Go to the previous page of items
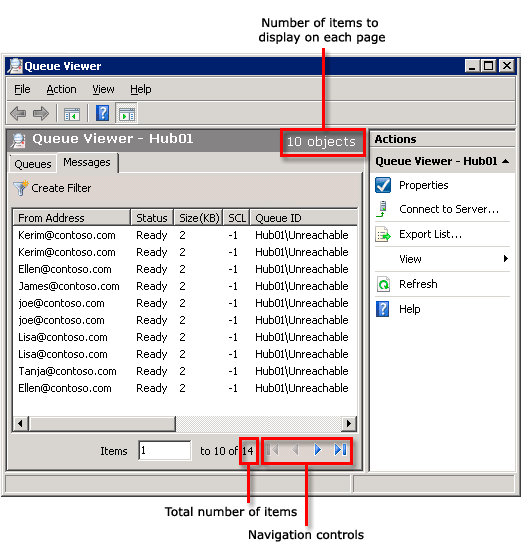The width and height of the screenshot is (521, 550). click(x=295, y=450)
